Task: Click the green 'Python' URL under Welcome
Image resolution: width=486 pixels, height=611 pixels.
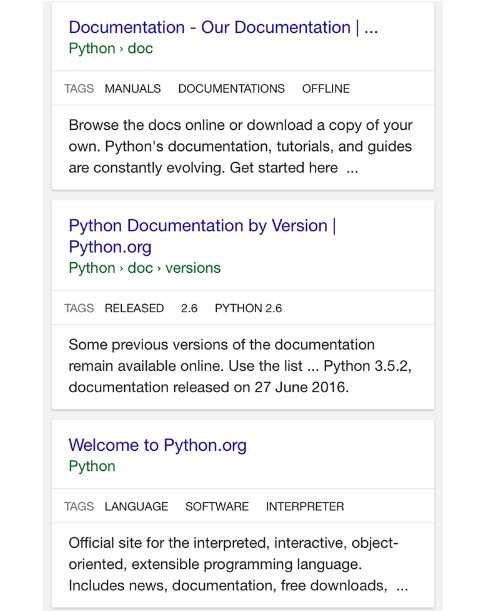Action: 92,466
